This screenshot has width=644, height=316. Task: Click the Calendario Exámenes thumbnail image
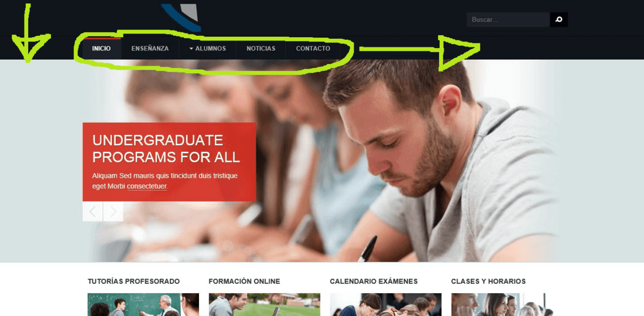pyautogui.click(x=386, y=304)
